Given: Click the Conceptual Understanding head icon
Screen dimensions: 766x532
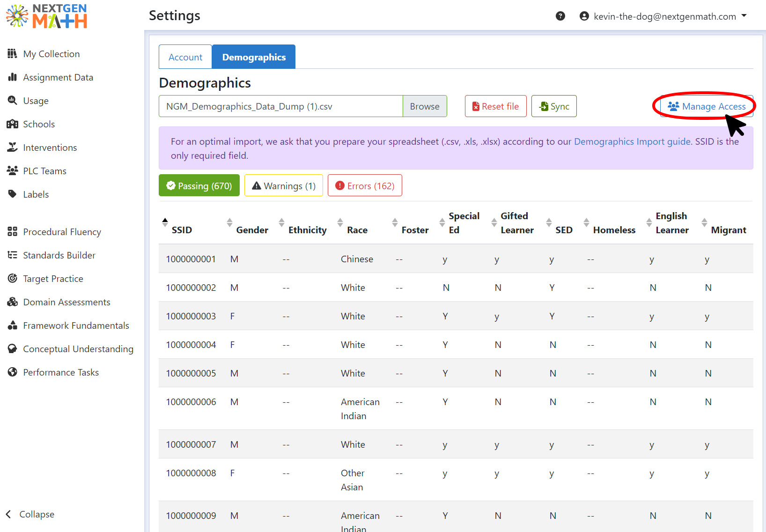Looking at the screenshot, I should tap(12, 348).
